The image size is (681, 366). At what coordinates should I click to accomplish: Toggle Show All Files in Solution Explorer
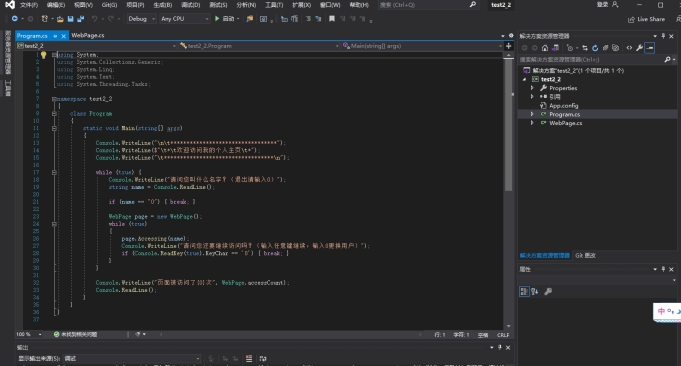[615, 48]
